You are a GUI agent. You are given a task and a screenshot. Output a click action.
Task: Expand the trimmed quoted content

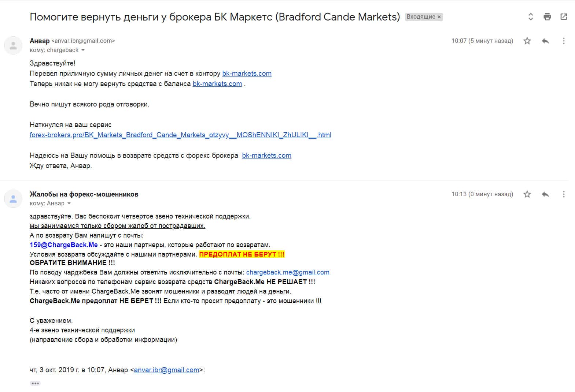coord(35,383)
